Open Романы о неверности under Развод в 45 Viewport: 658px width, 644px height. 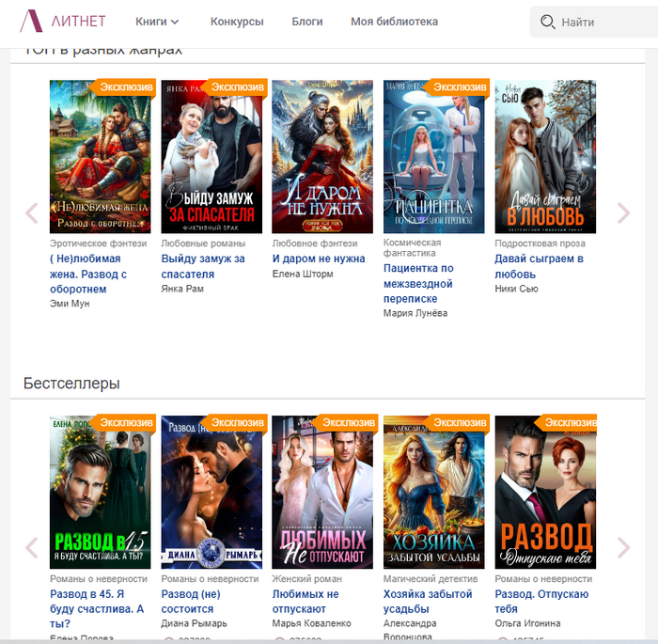click(x=99, y=579)
